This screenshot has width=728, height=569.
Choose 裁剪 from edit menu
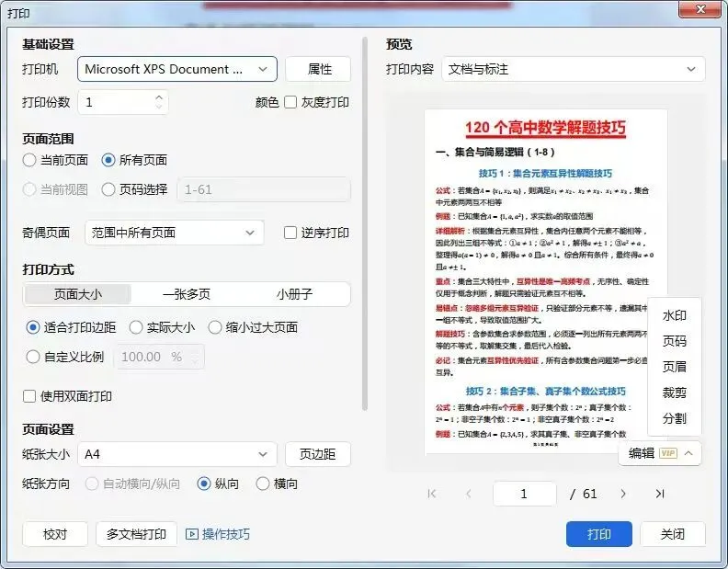click(x=674, y=393)
